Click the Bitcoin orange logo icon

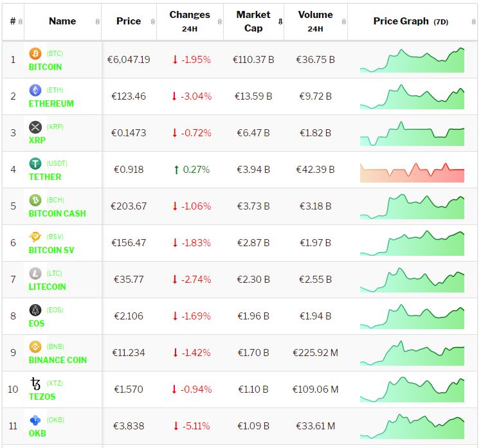(x=35, y=54)
